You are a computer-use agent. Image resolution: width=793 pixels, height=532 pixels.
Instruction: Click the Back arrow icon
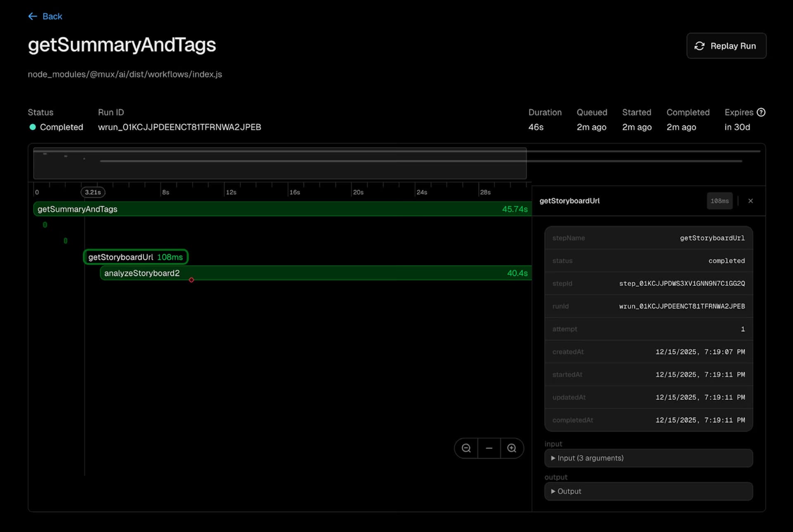33,16
